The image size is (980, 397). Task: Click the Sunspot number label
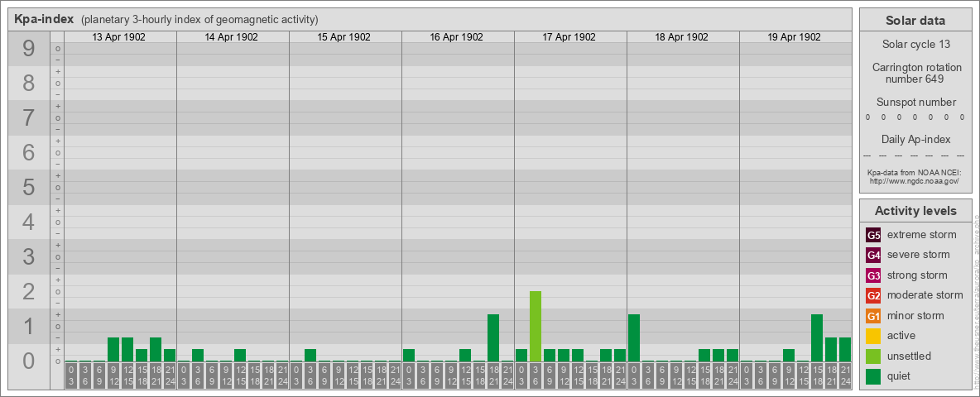click(x=915, y=103)
